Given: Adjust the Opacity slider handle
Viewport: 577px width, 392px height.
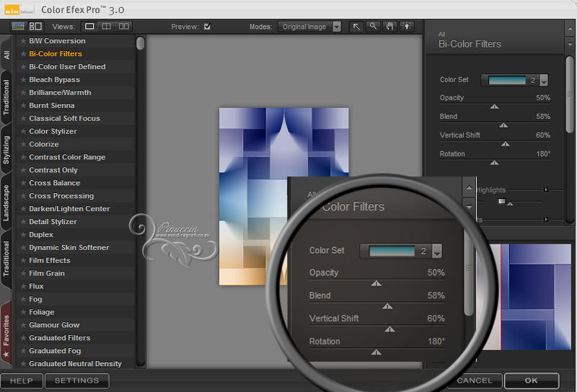Looking at the screenshot, I should pyautogui.click(x=494, y=107).
